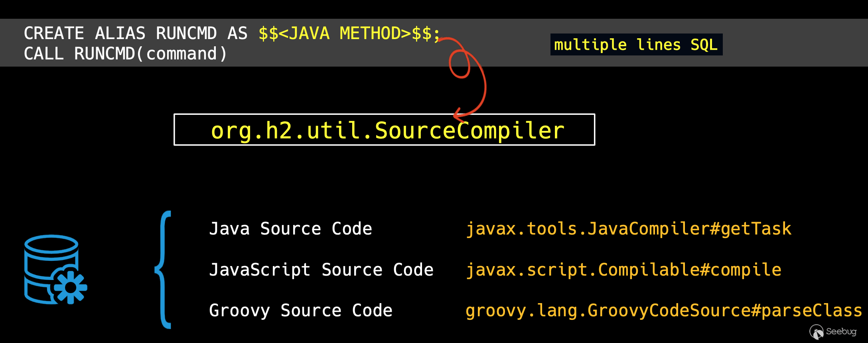The width and height of the screenshot is (868, 343).
Task: Click the Seebug watermark text
Action: [841, 331]
